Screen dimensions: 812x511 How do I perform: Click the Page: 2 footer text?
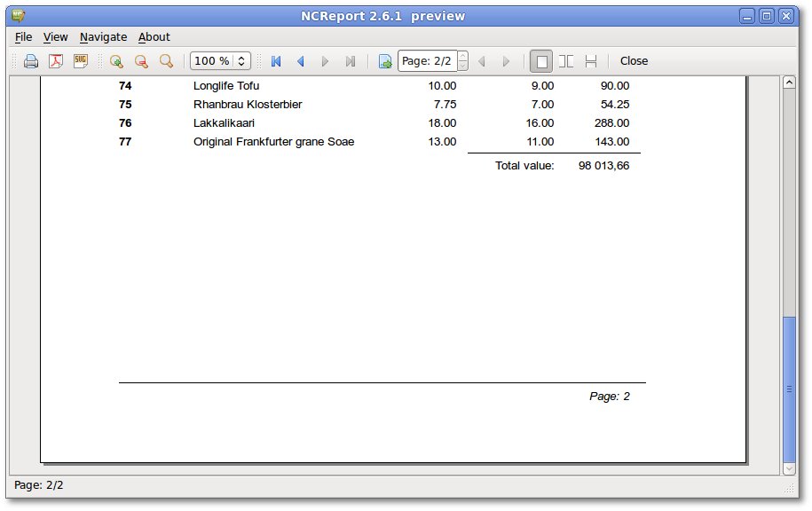pos(610,397)
